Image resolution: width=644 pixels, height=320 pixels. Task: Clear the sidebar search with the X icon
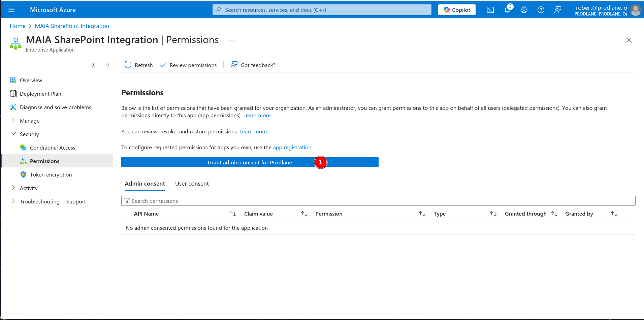94,65
